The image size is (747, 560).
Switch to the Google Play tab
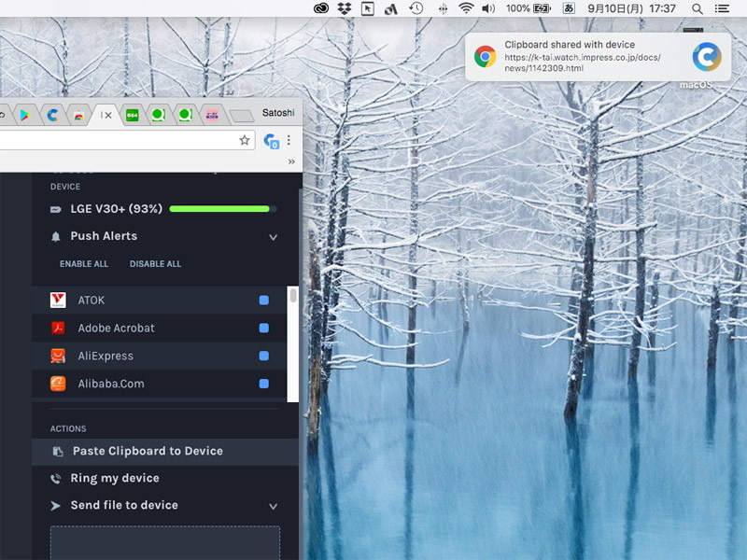25,115
